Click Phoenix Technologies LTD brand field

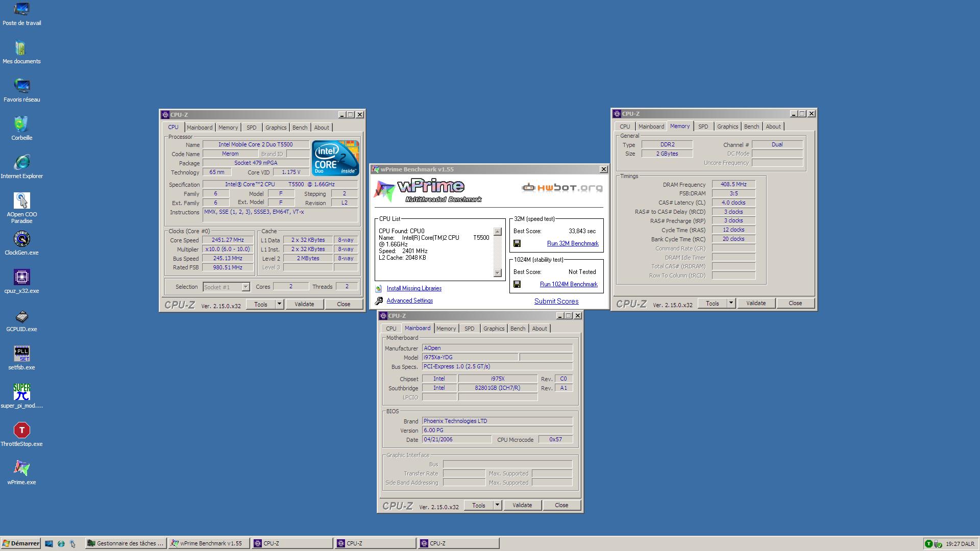click(497, 421)
